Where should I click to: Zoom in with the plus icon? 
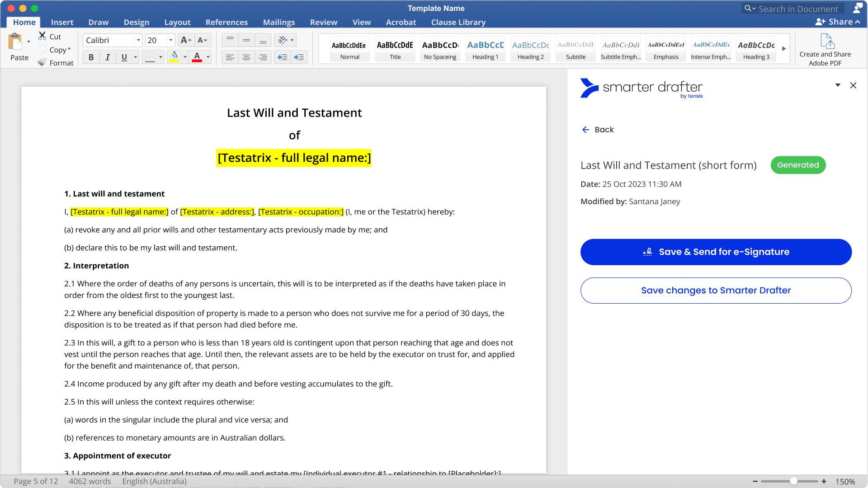(824, 481)
